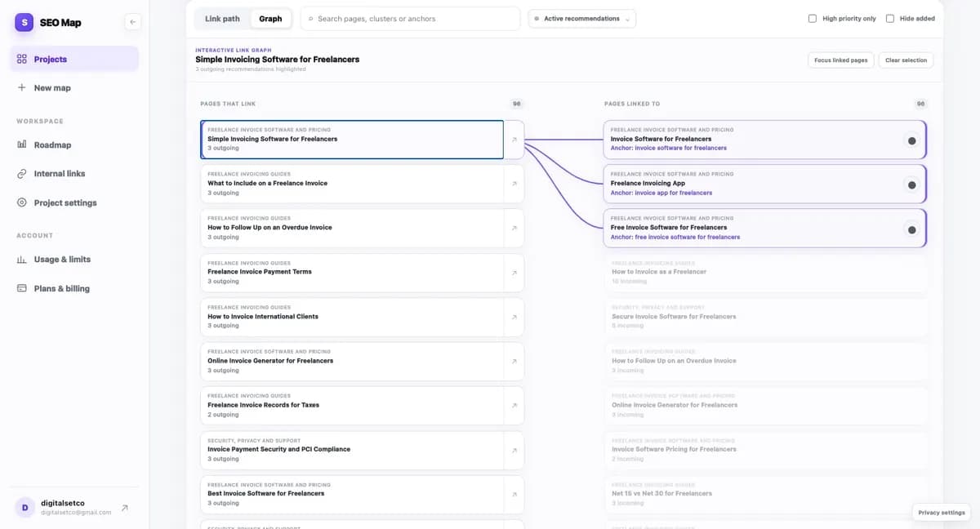Open the digitalsetco account arrow icon
The height and width of the screenshot is (529, 980).
click(124, 508)
